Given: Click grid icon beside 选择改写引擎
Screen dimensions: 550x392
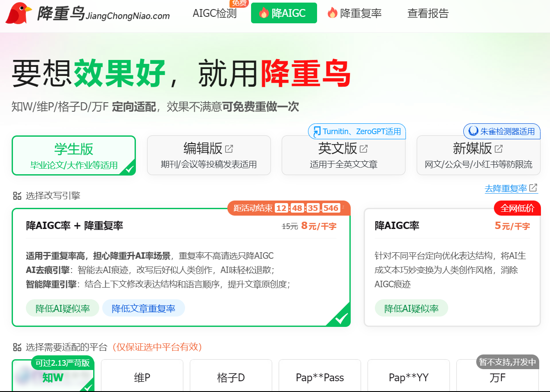Looking at the screenshot, I should (x=17, y=196).
